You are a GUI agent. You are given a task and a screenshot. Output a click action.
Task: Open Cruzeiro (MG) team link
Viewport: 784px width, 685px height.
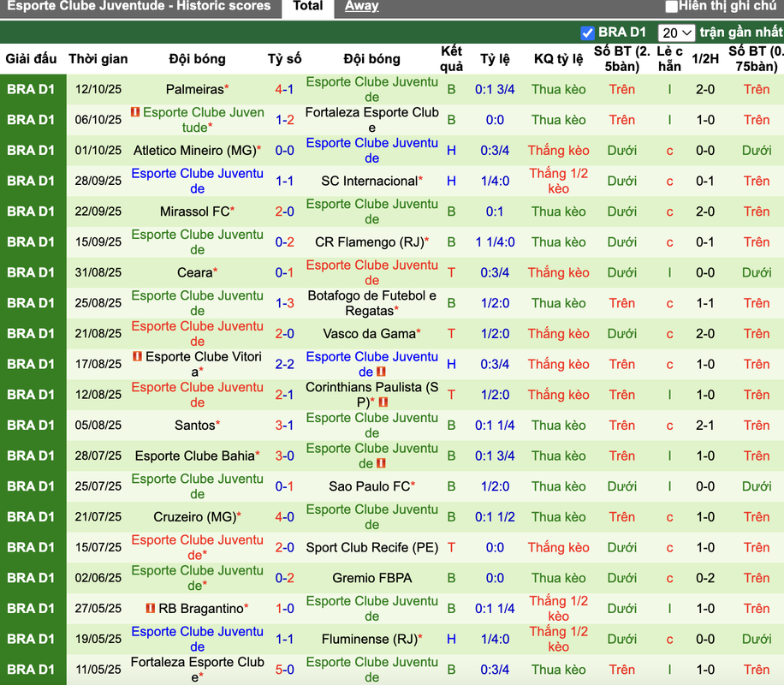194,517
